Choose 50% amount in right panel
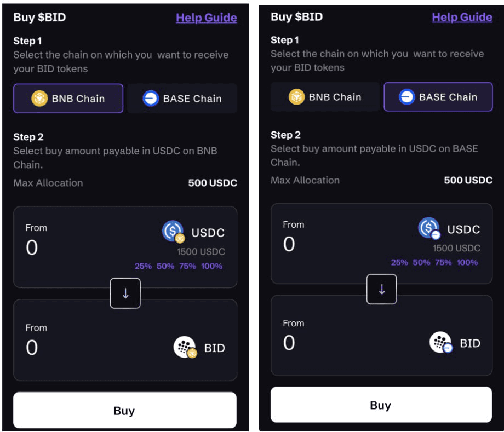Screen dimensions: 504x432 (x=421, y=262)
